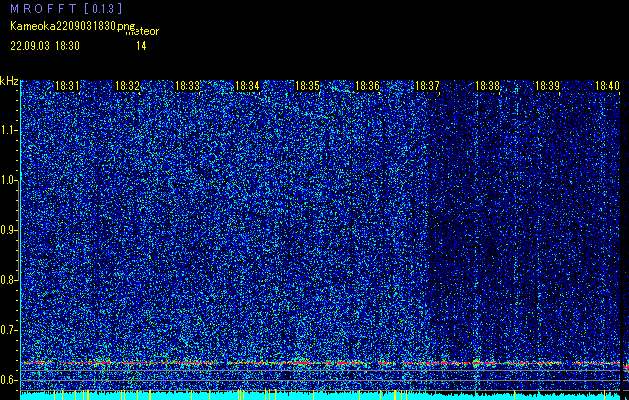Click the MROFFT [0.1.3] title text
The height and width of the screenshot is (400, 629).
coord(66,8)
